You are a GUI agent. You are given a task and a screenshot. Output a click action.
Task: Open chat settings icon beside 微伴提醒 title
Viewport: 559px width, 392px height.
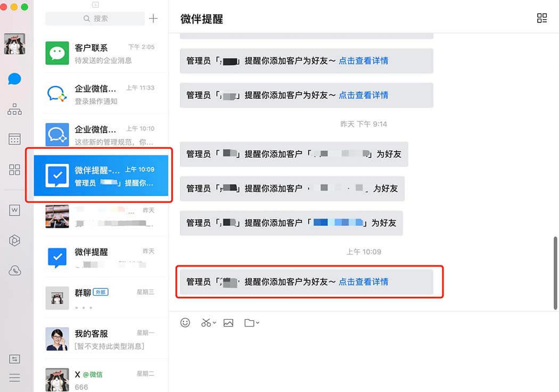pyautogui.click(x=542, y=18)
